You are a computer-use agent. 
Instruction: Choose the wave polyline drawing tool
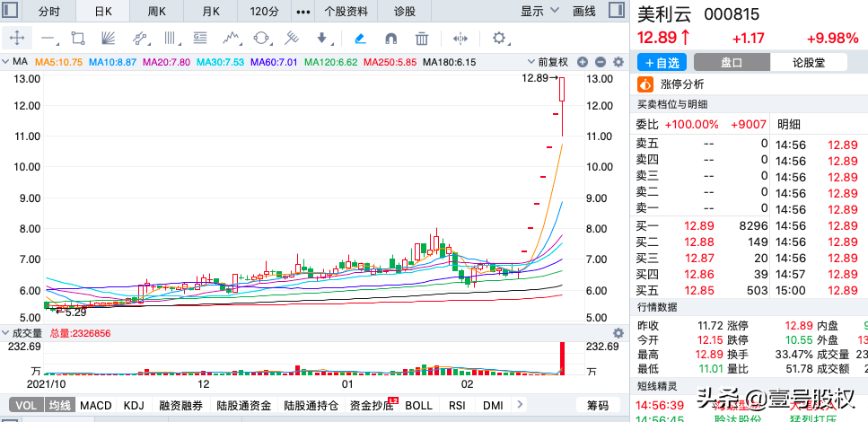232,39
